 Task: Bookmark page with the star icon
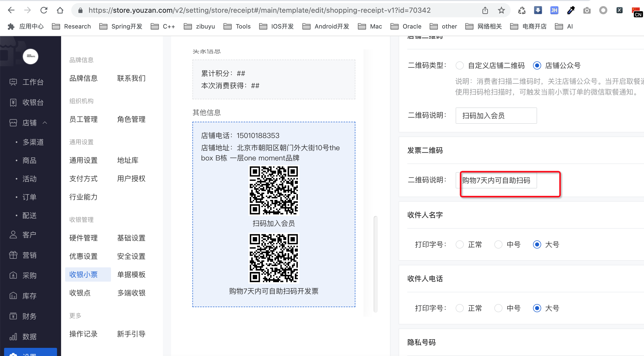pyautogui.click(x=501, y=10)
